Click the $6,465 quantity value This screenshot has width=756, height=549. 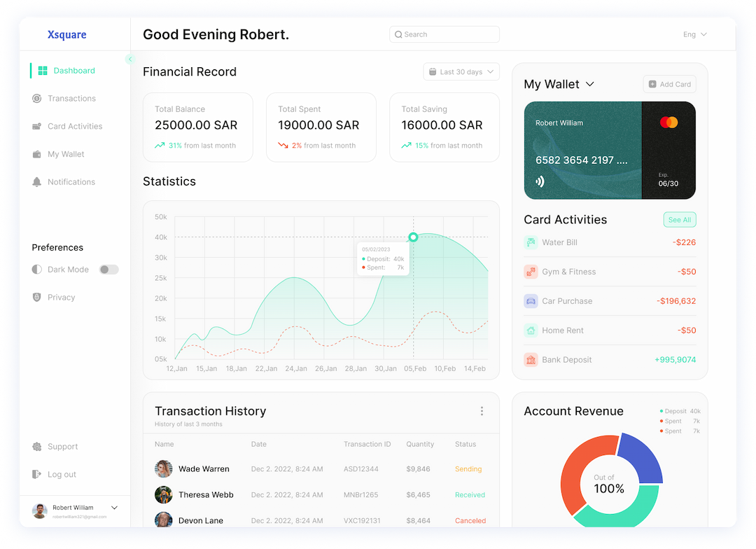tap(418, 495)
